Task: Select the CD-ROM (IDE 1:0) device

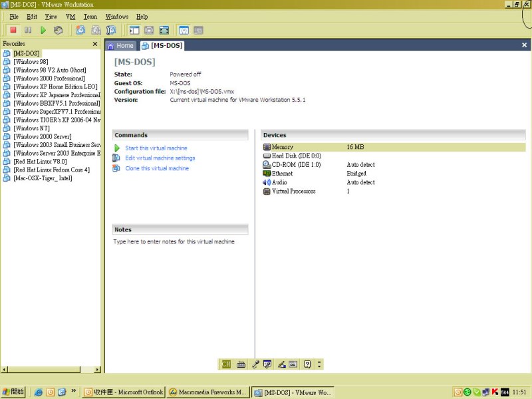Action: tap(394, 164)
